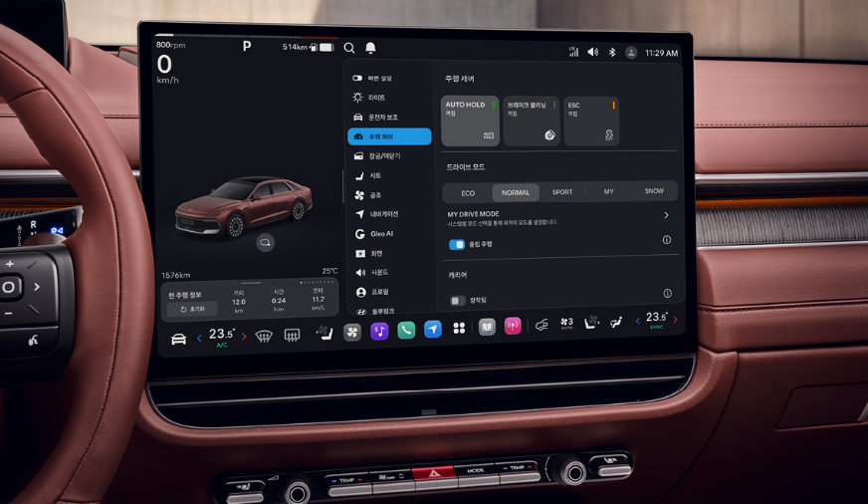The width and height of the screenshot is (868, 504).
Task: Raise passenger temperature with right arrow
Action: click(x=675, y=319)
